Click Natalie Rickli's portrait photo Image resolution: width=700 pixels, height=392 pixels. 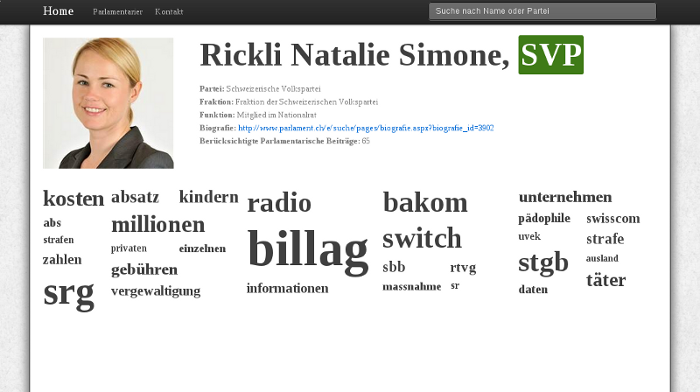pyautogui.click(x=108, y=103)
